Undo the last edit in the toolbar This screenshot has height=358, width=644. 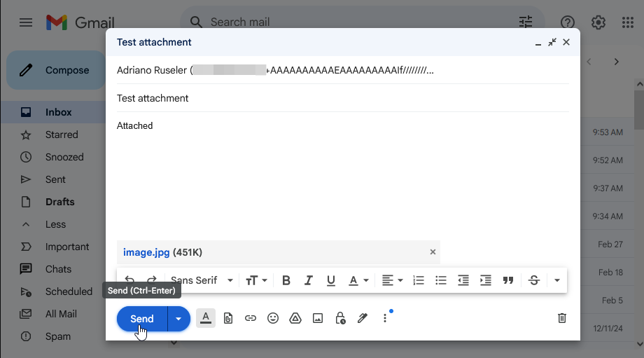[129, 280]
